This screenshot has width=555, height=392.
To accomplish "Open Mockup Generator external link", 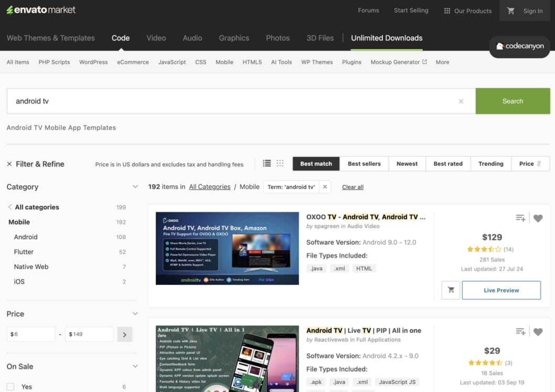I will point(399,62).
